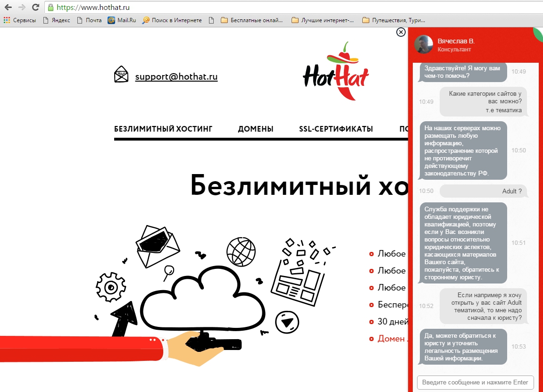Click consultant name Вячеслав В.

click(456, 41)
